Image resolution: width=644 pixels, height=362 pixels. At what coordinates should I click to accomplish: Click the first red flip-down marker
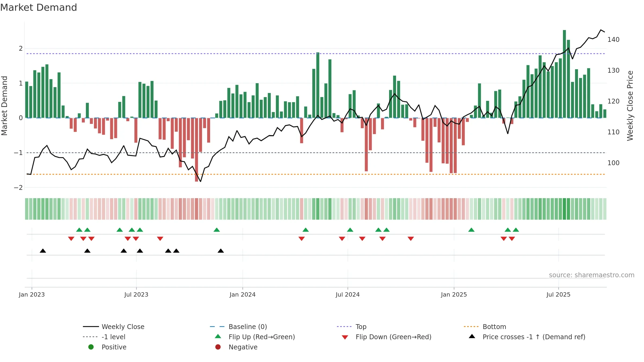click(x=71, y=239)
